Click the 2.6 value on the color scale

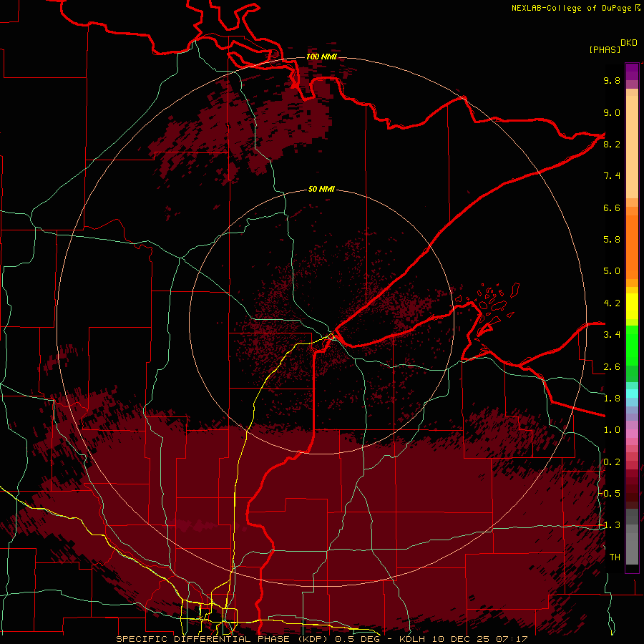[x=612, y=367]
